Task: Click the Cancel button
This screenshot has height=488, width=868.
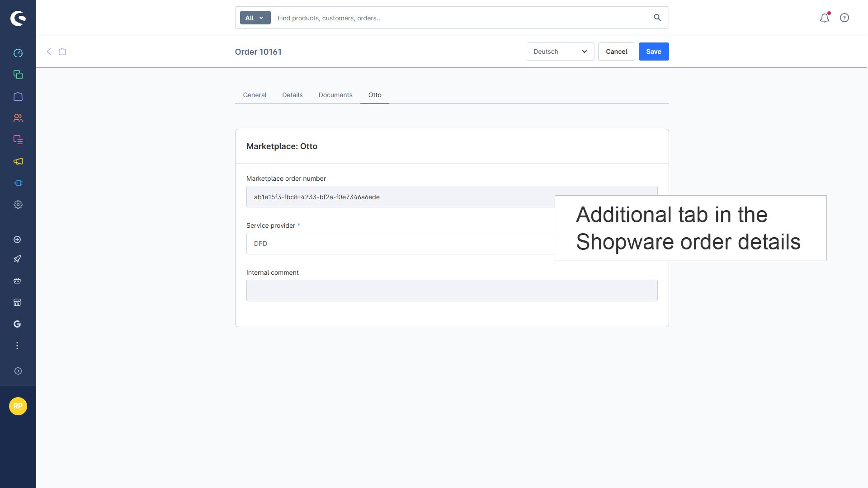Action: (x=617, y=52)
